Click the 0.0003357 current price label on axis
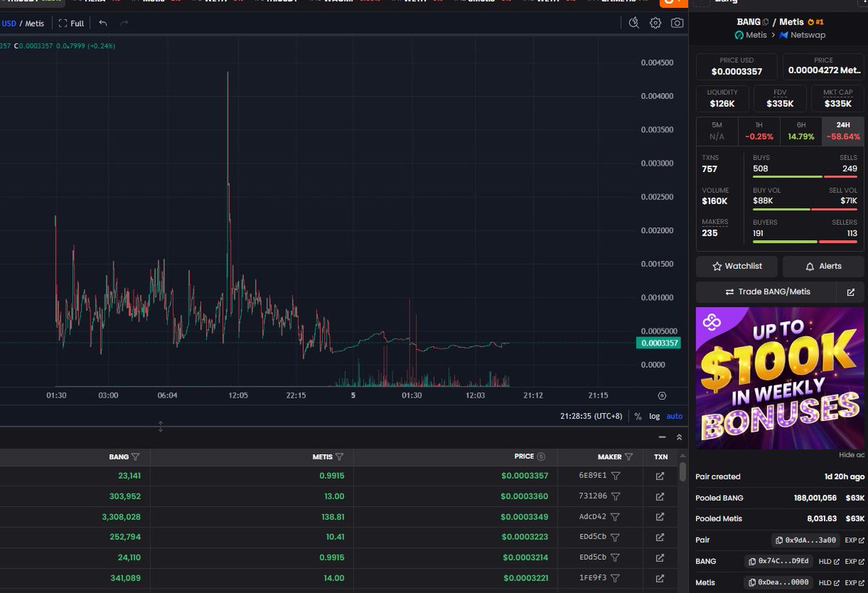The width and height of the screenshot is (868, 593). point(658,343)
